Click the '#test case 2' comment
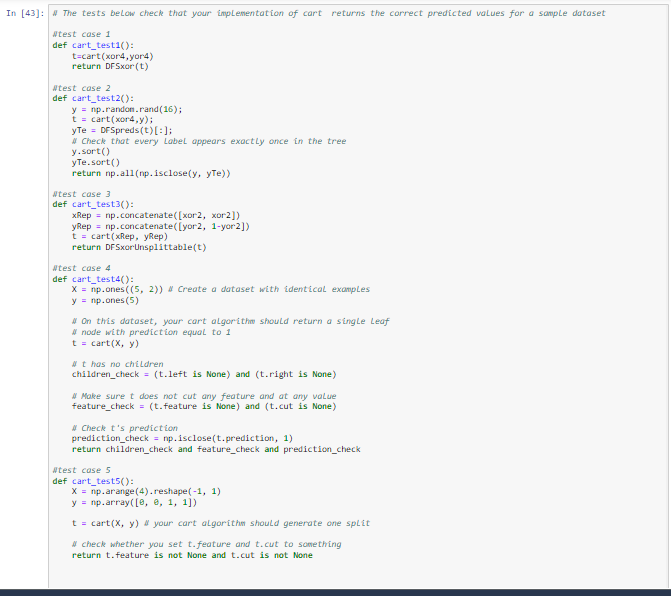This screenshot has height=596, width=671. [x=81, y=88]
